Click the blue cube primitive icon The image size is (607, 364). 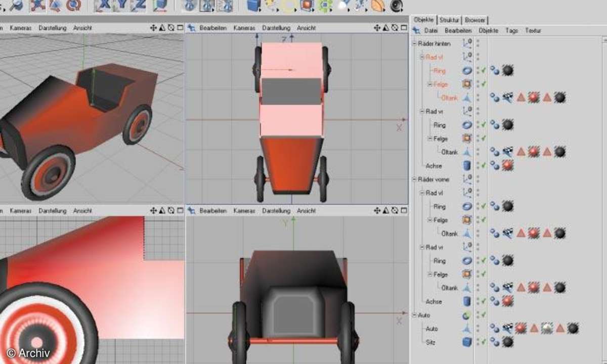pos(253,6)
